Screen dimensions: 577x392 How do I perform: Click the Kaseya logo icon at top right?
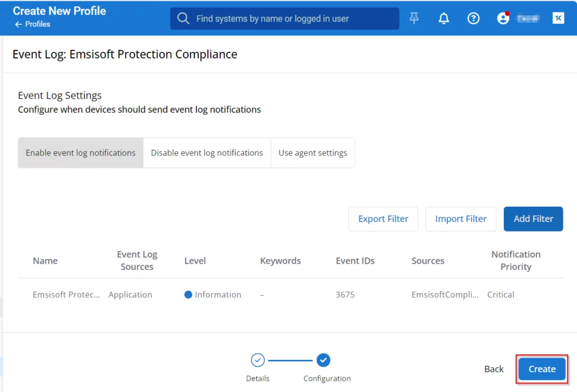tap(558, 19)
